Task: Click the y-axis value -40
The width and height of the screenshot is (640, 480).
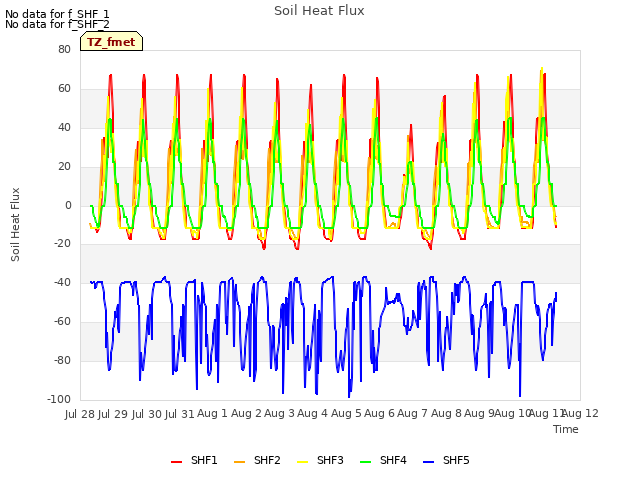Action: click(62, 282)
